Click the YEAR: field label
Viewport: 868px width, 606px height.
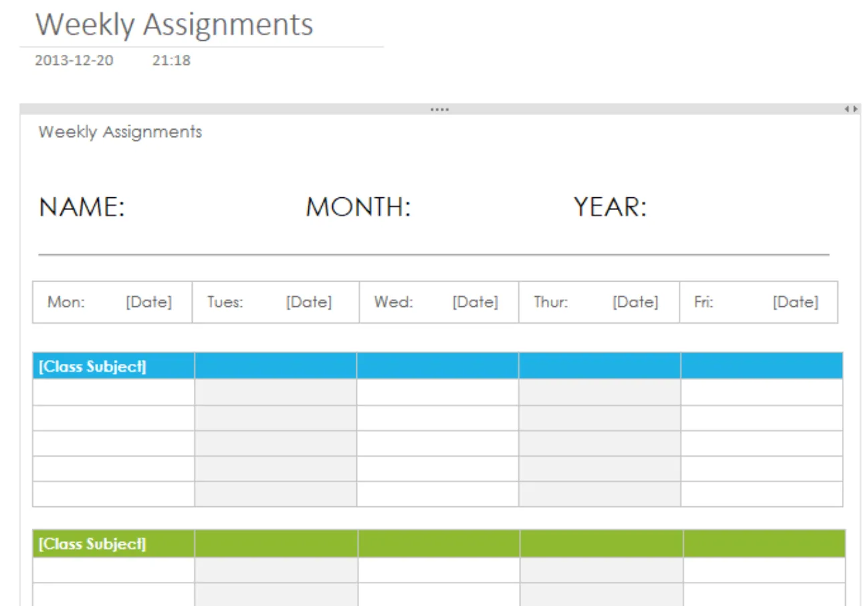(610, 207)
